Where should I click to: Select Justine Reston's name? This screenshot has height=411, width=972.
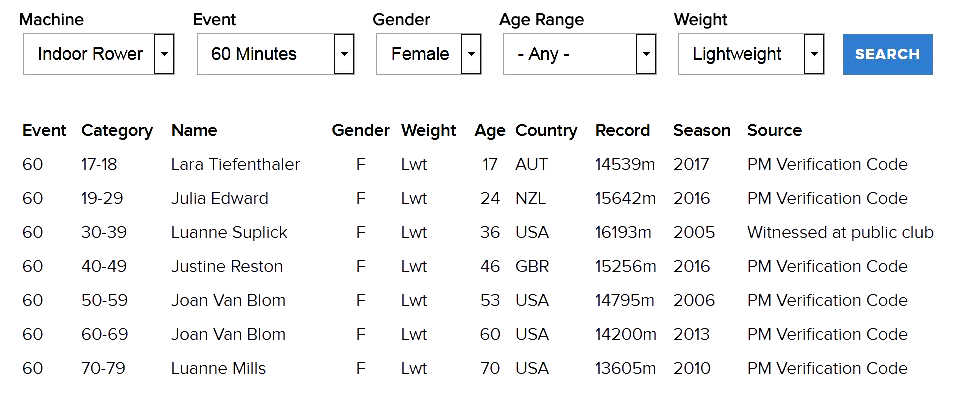(227, 266)
